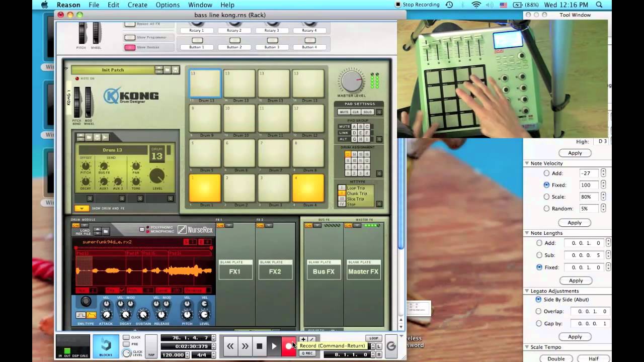The width and height of the screenshot is (644, 362).
Task: Click the pad settings Mute button
Action: pos(344,112)
